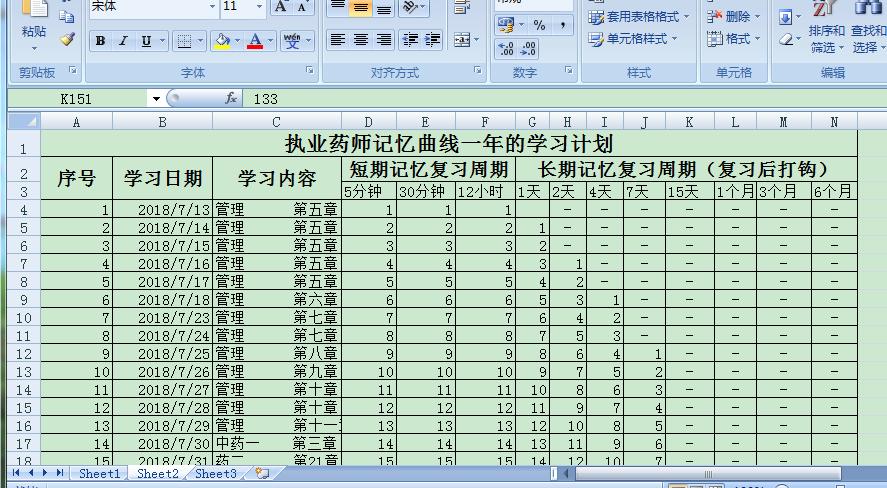The image size is (887, 488).
Task: Click the cell borders icon
Action: coord(184,41)
